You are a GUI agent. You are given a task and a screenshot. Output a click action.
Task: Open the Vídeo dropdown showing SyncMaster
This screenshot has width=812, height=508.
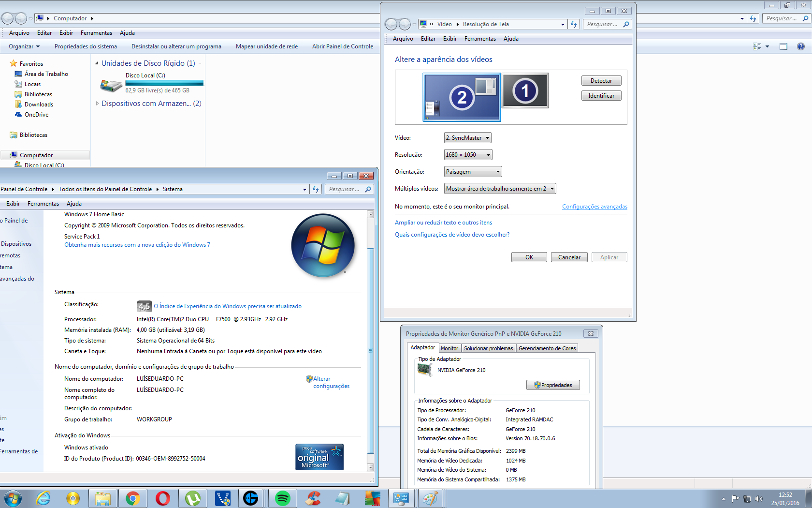468,138
